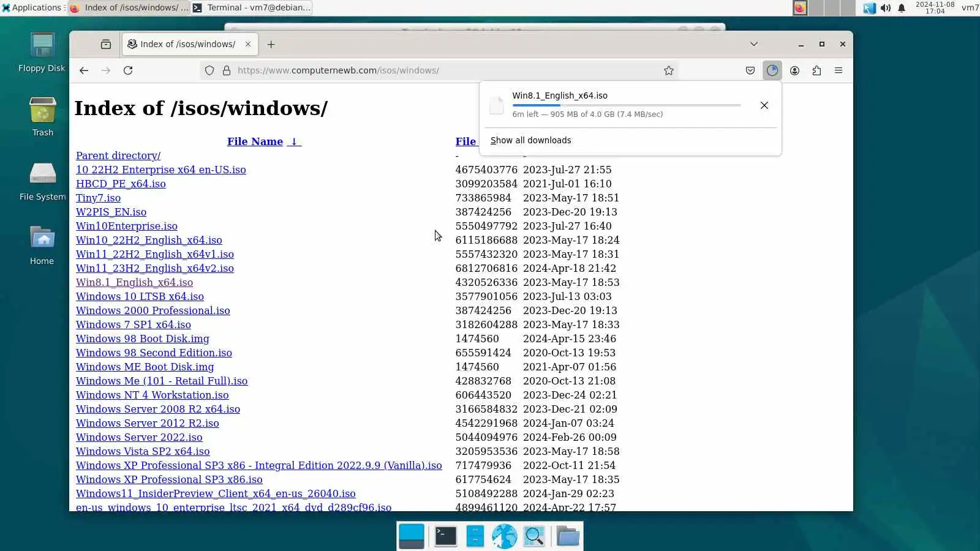Select the Home folder desktop icon
This screenshot has height=551, width=980.
42,245
